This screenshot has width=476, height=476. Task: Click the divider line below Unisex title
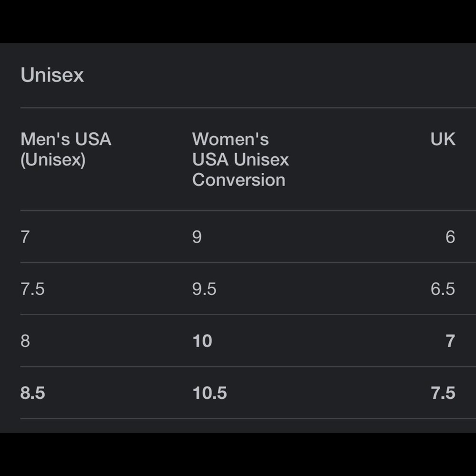pyautogui.click(x=248, y=108)
